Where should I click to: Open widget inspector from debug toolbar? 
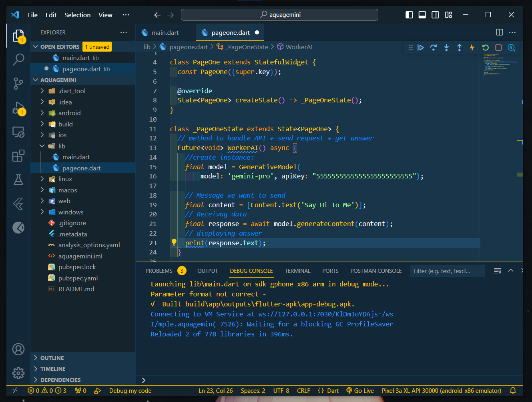point(512,48)
